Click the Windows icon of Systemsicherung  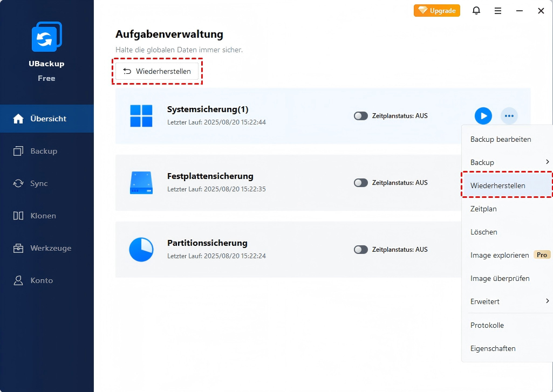[141, 116]
